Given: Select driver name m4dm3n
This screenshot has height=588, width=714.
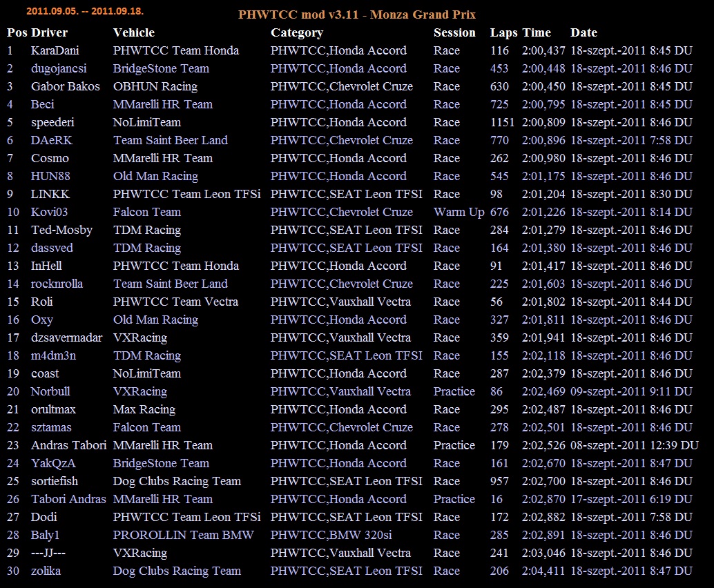Looking at the screenshot, I should [x=53, y=356].
